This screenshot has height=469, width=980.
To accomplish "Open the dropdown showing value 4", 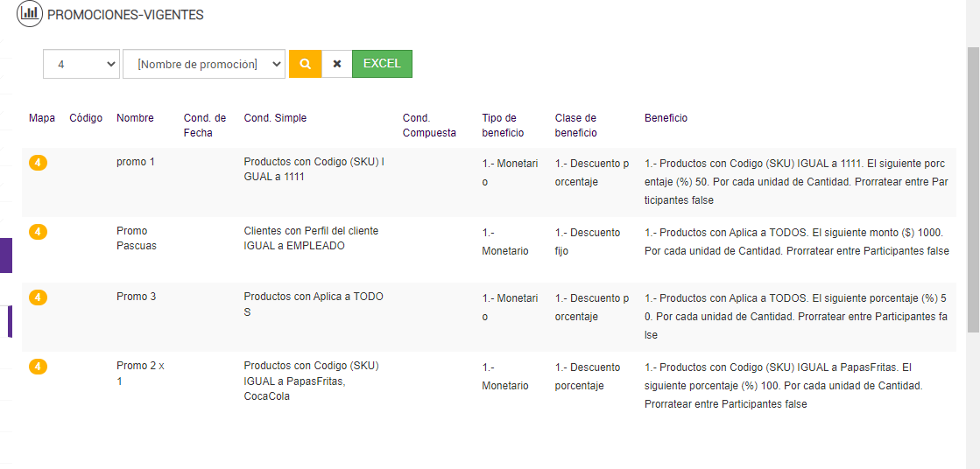I will (x=81, y=64).
